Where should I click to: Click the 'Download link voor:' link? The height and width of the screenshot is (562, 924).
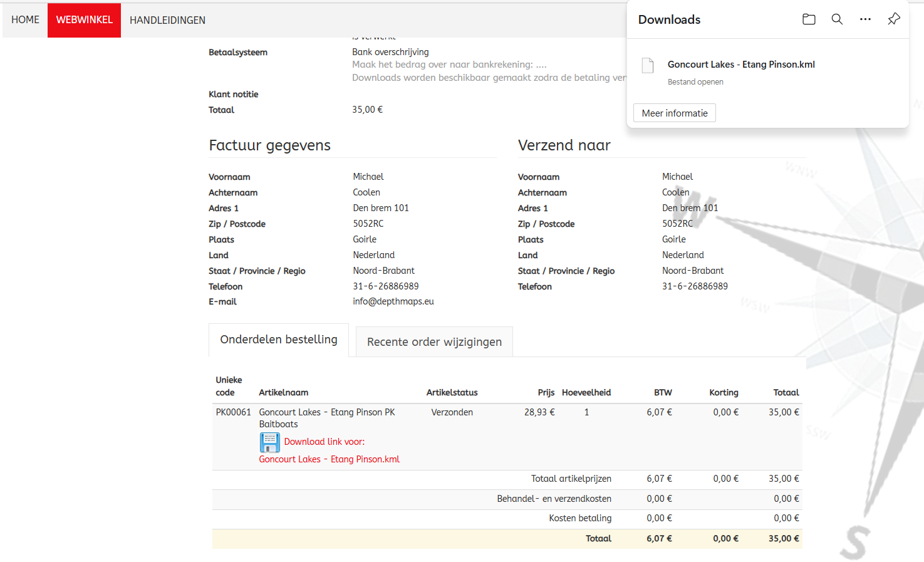[x=324, y=442]
